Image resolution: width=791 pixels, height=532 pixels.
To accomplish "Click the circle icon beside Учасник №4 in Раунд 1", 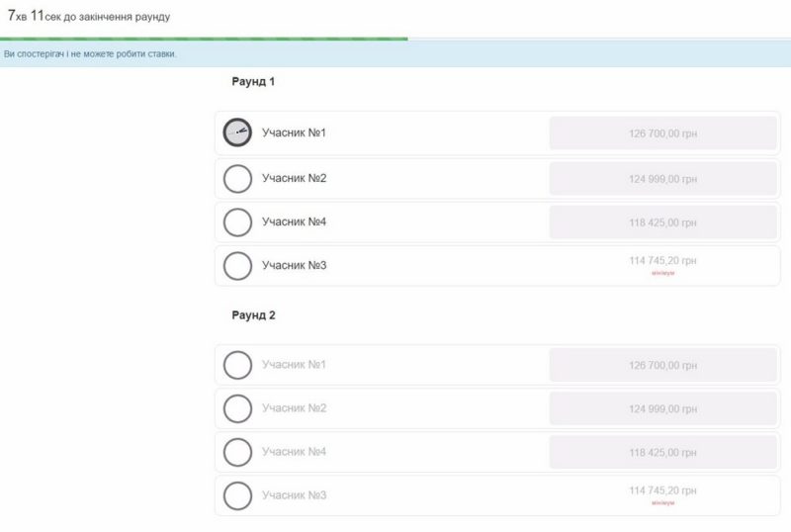I will pyautogui.click(x=237, y=222).
